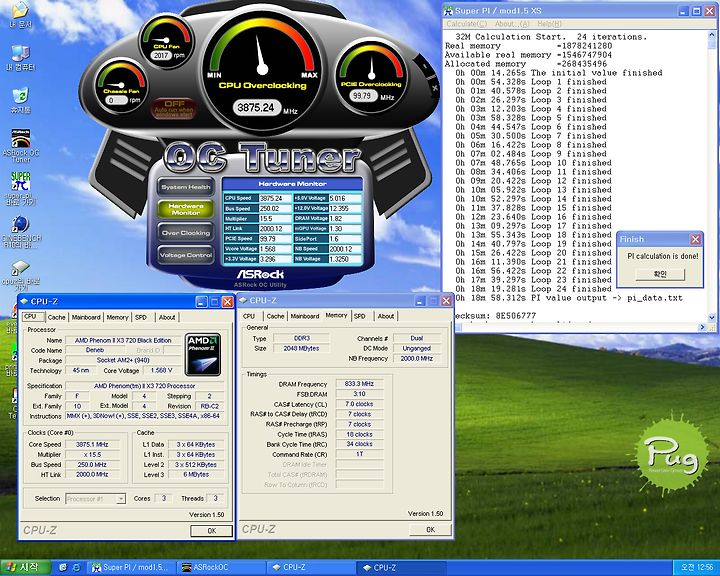Switch to Mainboard tab in left CPU-Z

[x=86, y=317]
